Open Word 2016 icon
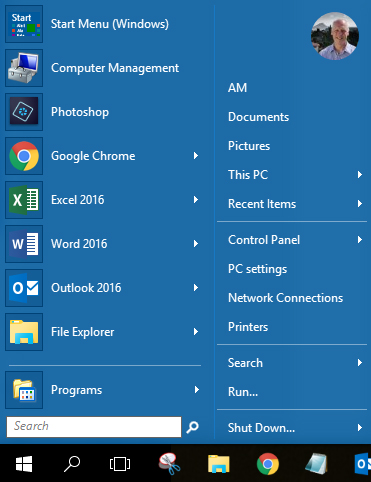This screenshot has height=482, width=371. coord(24,244)
